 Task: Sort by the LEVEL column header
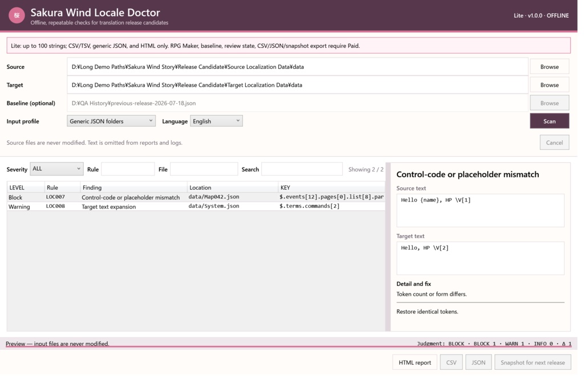[25, 187]
